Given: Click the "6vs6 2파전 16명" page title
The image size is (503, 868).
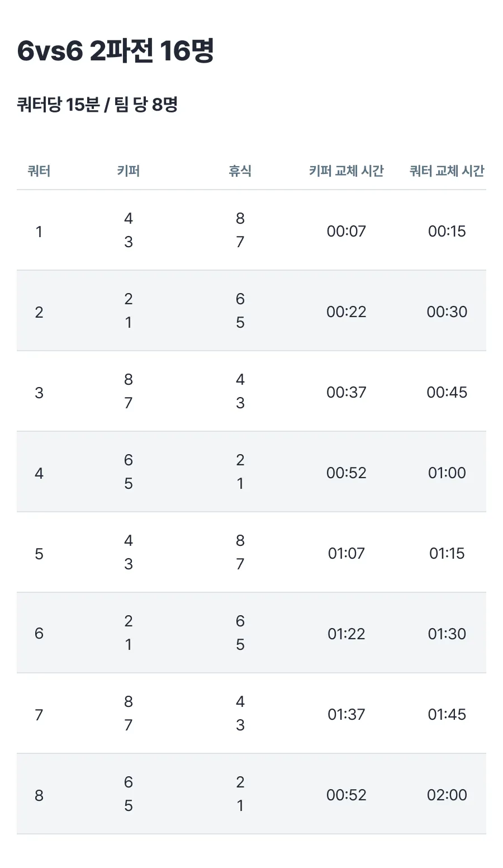Looking at the screenshot, I should pyautogui.click(x=116, y=51).
